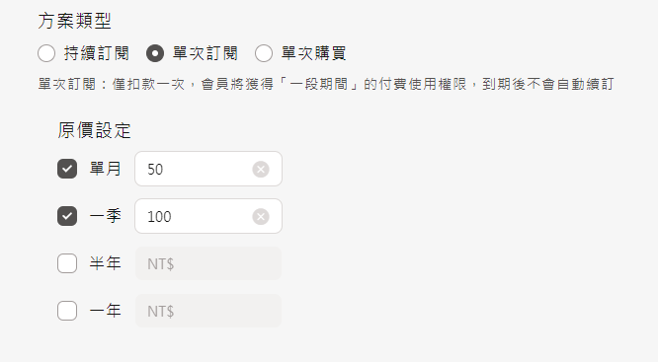The width and height of the screenshot is (658, 362).
Task: Select the 持續訂閱 radio button
Action: [x=46, y=54]
